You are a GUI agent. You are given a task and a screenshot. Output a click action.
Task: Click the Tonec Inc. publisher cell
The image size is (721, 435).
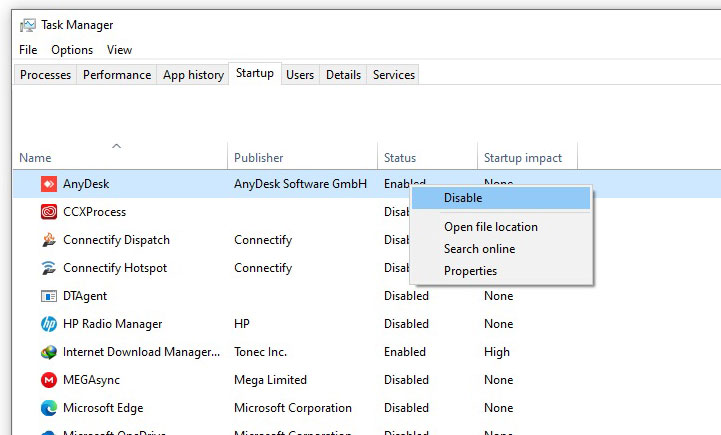(x=260, y=352)
